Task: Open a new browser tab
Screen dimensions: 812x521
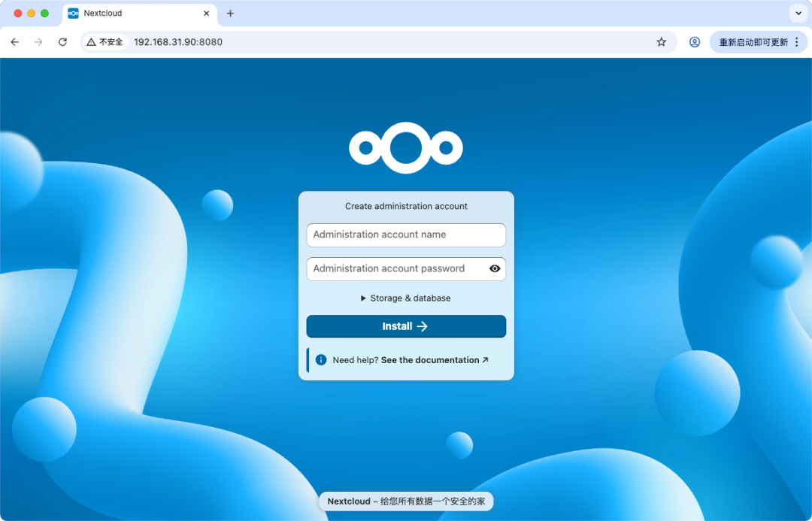Action: click(x=230, y=13)
